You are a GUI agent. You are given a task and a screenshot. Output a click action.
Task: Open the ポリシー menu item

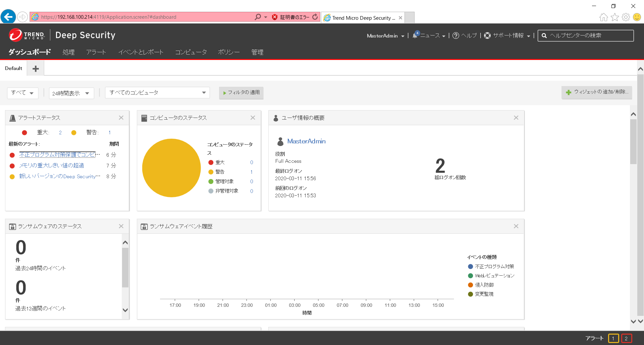click(229, 52)
